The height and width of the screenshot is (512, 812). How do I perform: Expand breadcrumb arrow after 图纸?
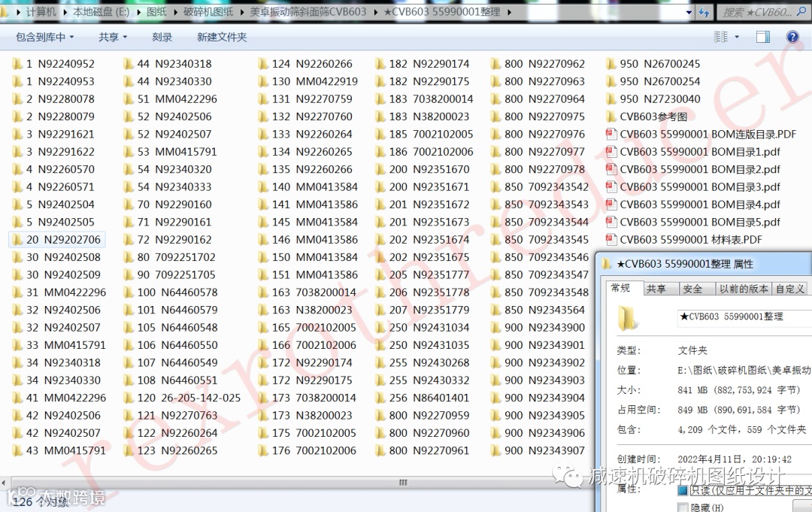click(175, 12)
